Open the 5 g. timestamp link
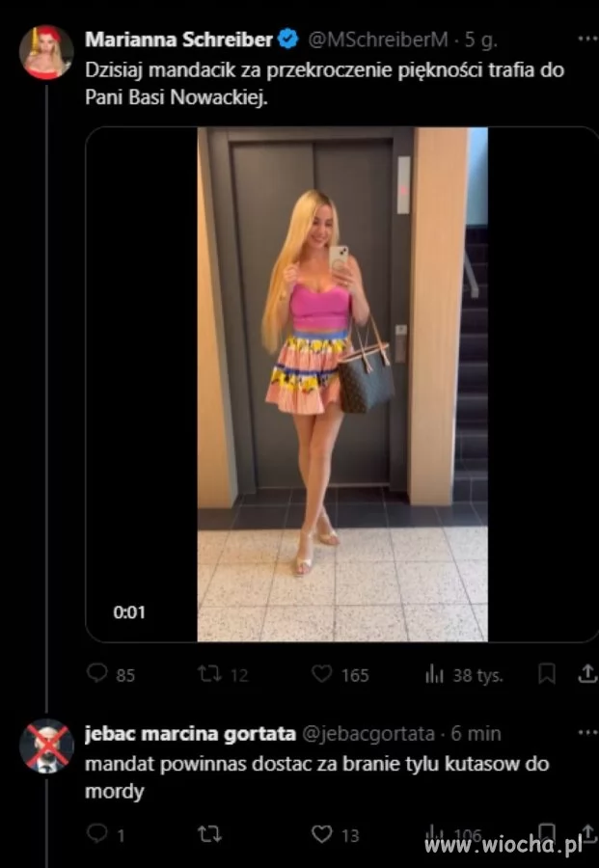 point(480,40)
